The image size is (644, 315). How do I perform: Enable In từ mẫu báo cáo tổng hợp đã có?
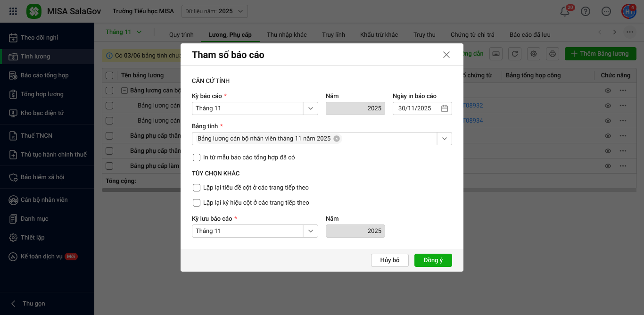click(x=197, y=157)
